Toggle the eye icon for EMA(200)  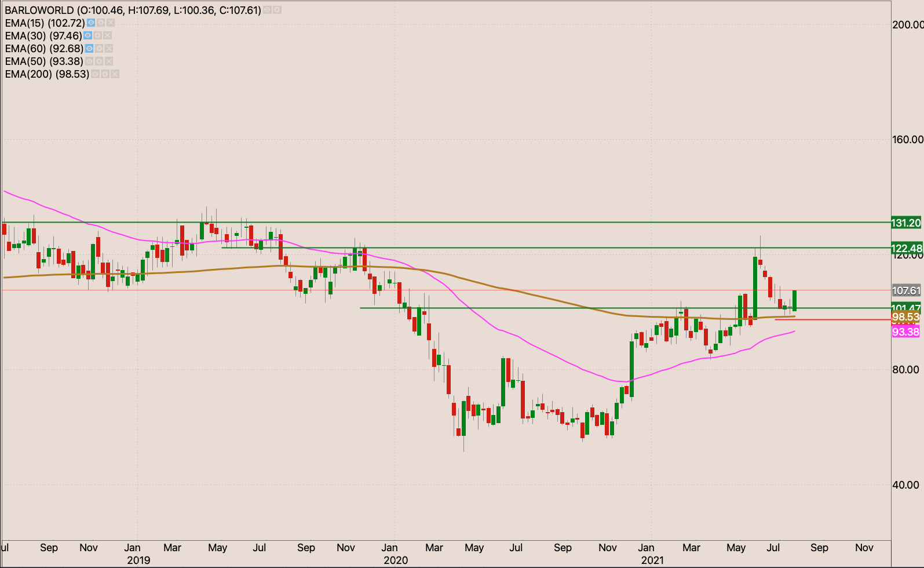(x=95, y=74)
